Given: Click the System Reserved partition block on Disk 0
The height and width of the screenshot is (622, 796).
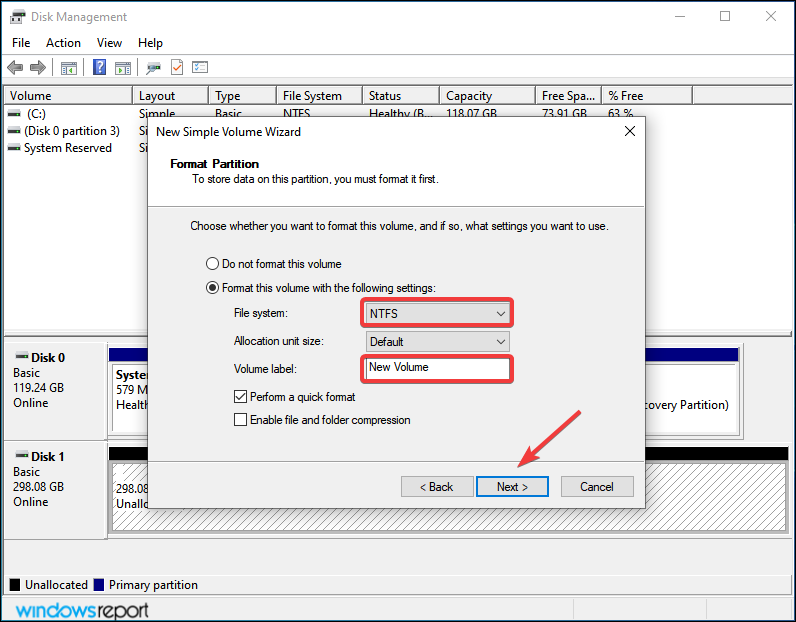Looking at the screenshot, I should (x=130, y=399).
